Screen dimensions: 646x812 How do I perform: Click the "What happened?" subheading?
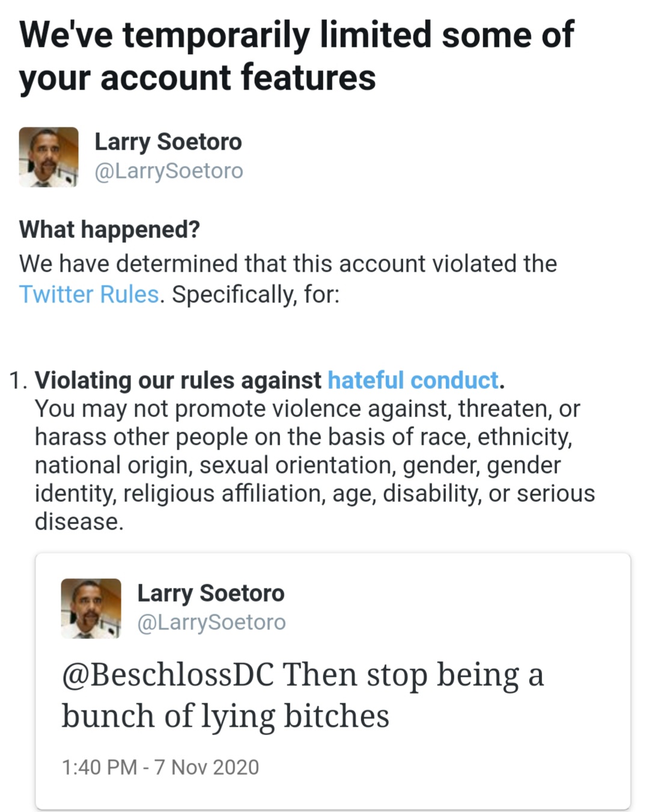tap(109, 230)
